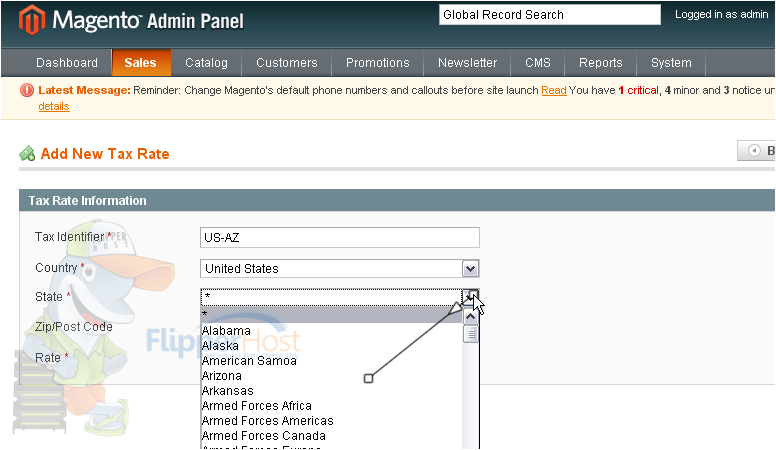Open the Reports menu
Screen dimensions: 776x450
[601, 63]
